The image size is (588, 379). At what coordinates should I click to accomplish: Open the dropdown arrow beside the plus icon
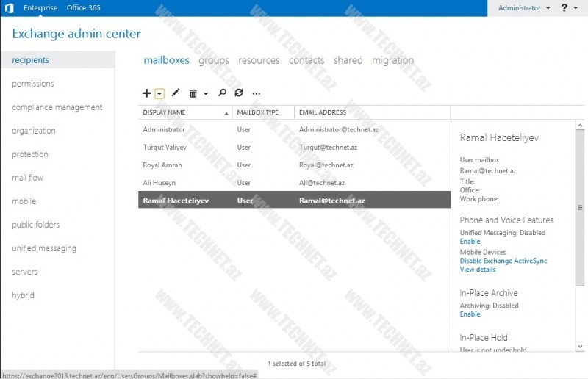[159, 93]
